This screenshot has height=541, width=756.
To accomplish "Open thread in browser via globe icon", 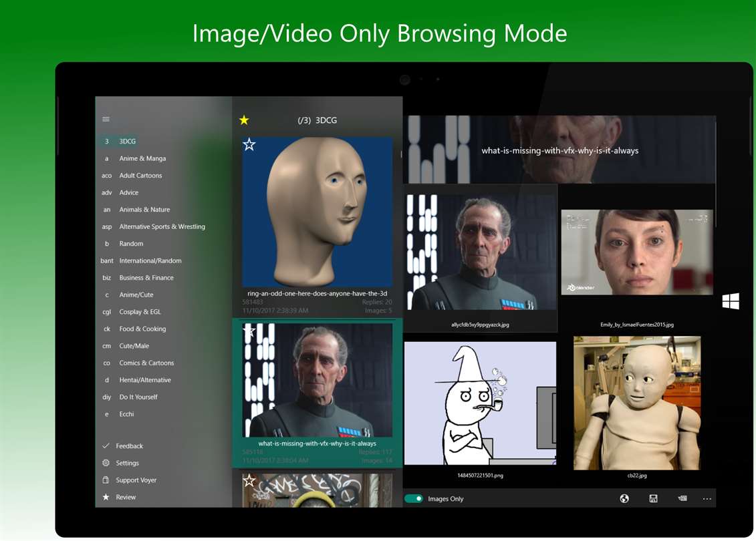I will pyautogui.click(x=624, y=499).
